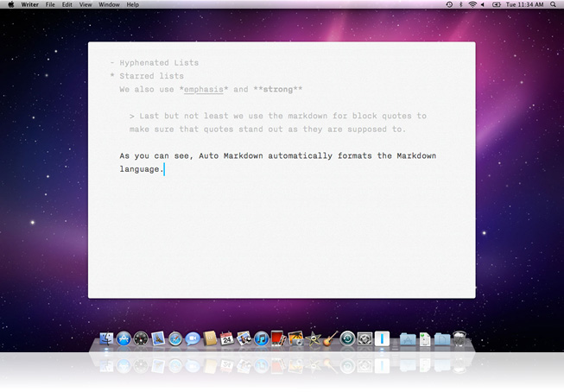Click the "Starred lists" line
Image resolution: width=564 pixels, height=392 pixels.
[151, 76]
